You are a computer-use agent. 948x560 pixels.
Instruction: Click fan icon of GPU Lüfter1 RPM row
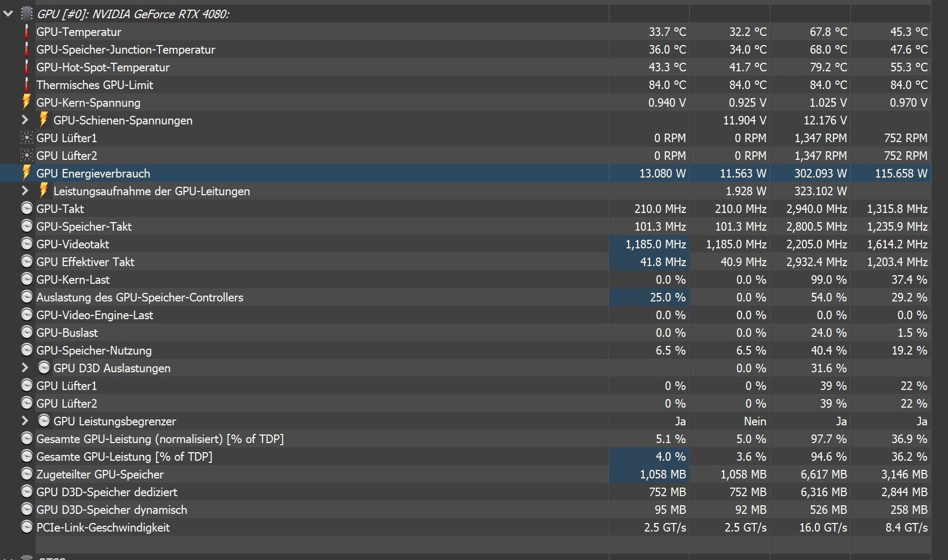26,138
